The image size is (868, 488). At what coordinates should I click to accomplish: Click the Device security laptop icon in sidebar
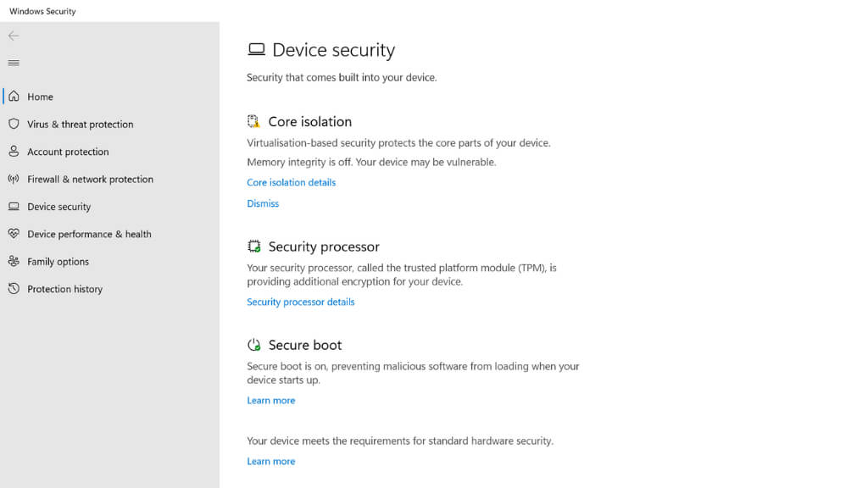point(14,207)
